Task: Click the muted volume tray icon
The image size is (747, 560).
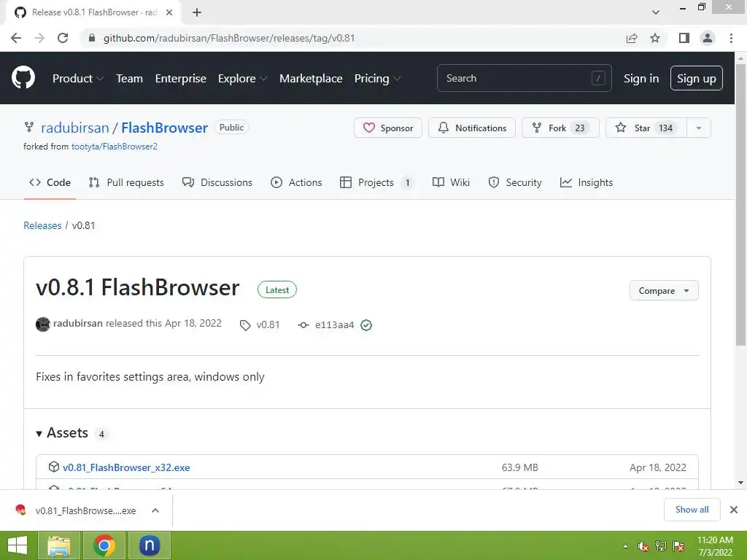Action: point(643,547)
